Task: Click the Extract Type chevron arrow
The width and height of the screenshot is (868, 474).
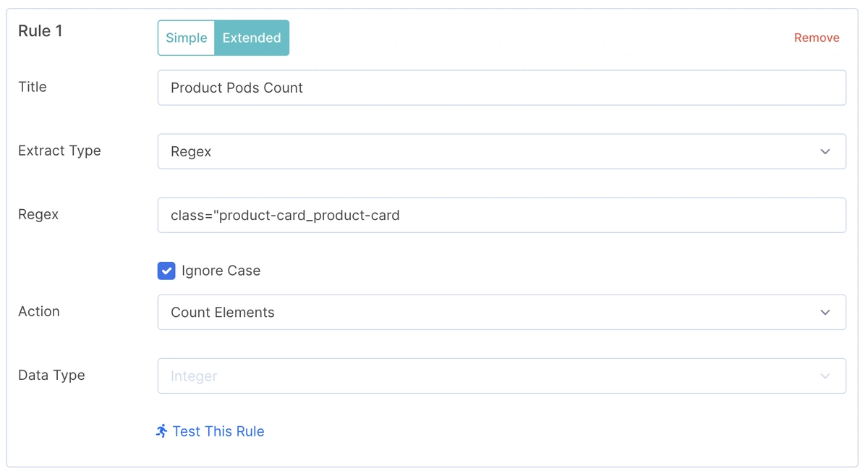Action: (825, 152)
